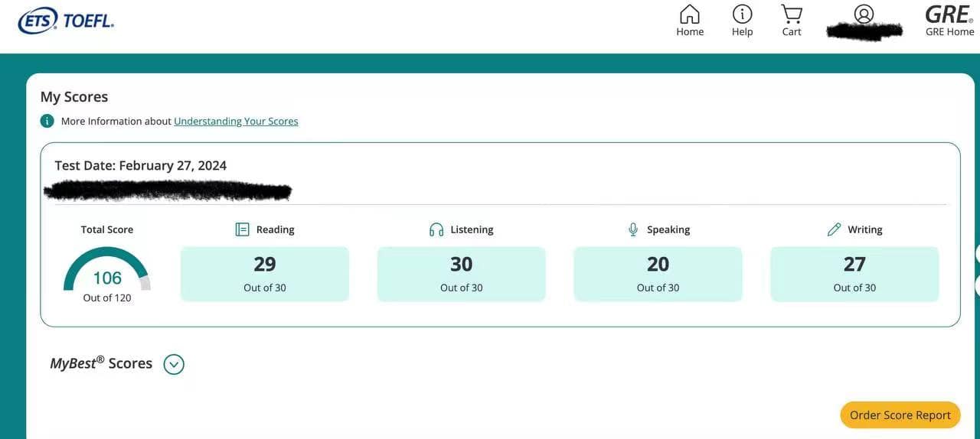Image resolution: width=980 pixels, height=439 pixels.
Task: Go to GRE Home
Action: [949, 20]
